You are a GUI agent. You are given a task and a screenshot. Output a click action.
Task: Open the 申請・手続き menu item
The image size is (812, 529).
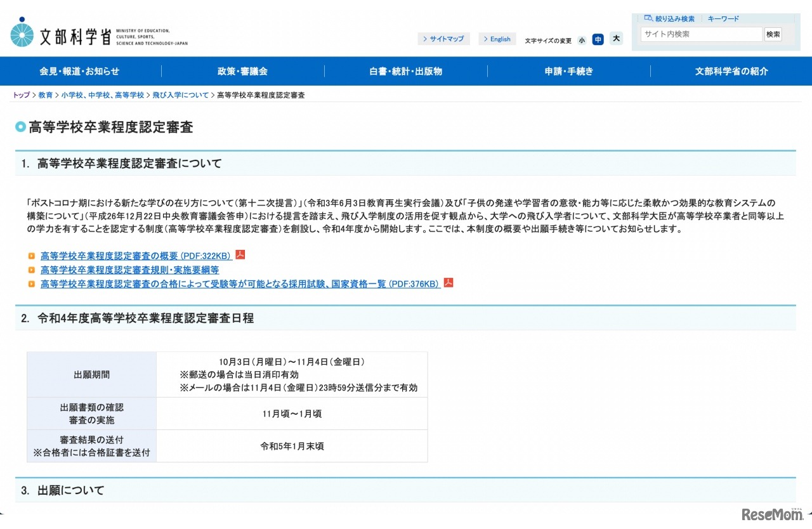click(569, 71)
